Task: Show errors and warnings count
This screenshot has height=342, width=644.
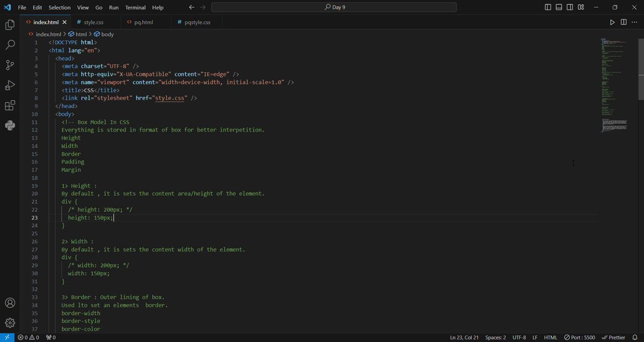Action: click(28, 337)
